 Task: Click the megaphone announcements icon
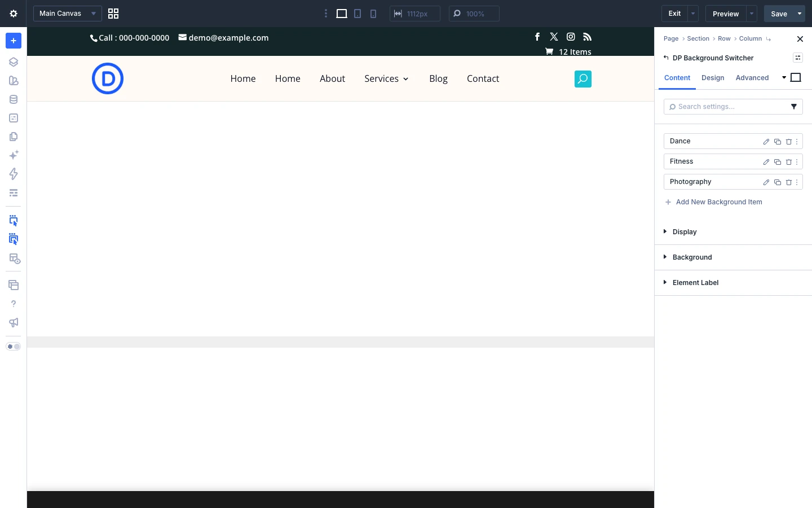(x=14, y=322)
